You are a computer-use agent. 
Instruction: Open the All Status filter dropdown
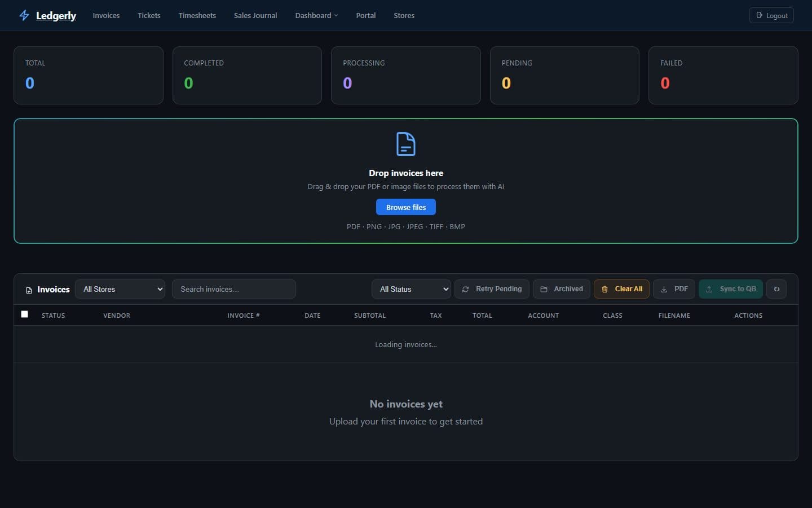411,289
